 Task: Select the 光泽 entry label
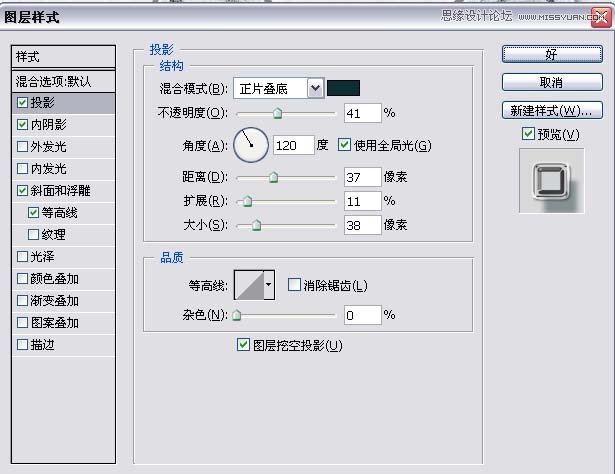43,257
